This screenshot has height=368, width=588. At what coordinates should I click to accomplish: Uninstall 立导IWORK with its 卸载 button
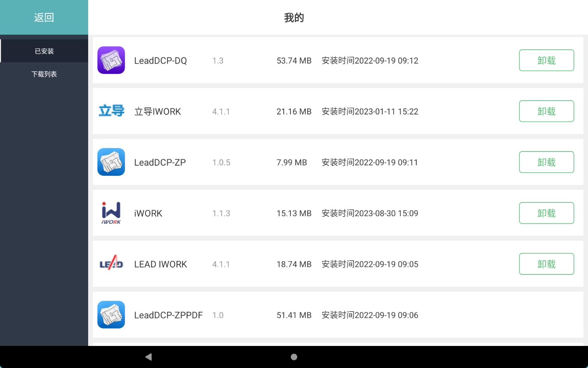[x=547, y=111]
